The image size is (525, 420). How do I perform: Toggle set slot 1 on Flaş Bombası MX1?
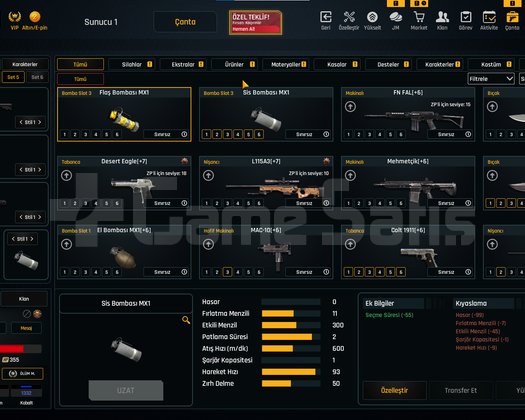(x=65, y=135)
